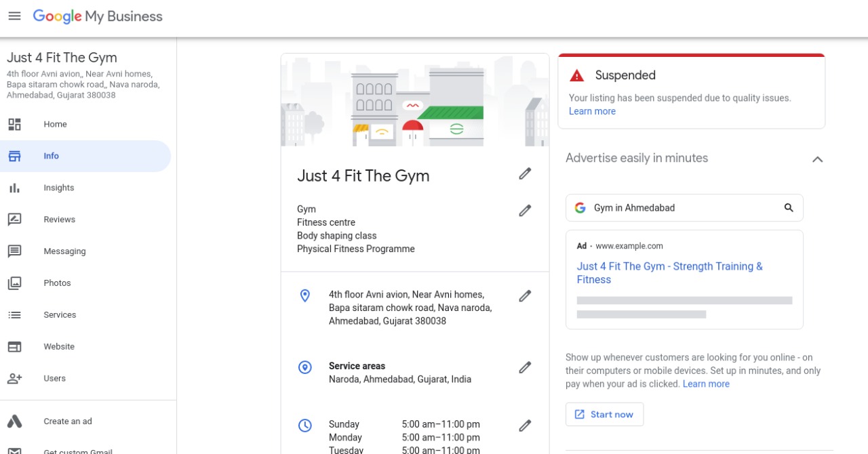Click the Service areas heading
The height and width of the screenshot is (454, 868).
point(357,366)
